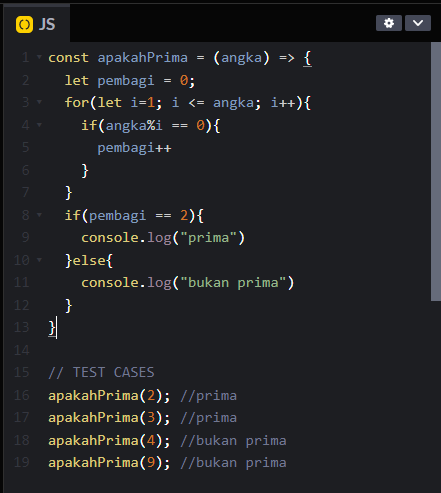Click '}else{' on line 10
This screenshot has height=493, width=441.
(89, 260)
